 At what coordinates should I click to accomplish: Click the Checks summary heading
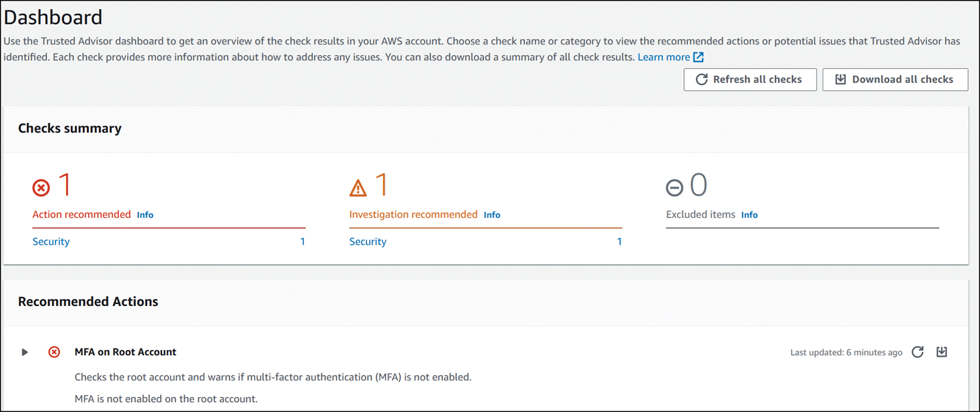(x=70, y=128)
